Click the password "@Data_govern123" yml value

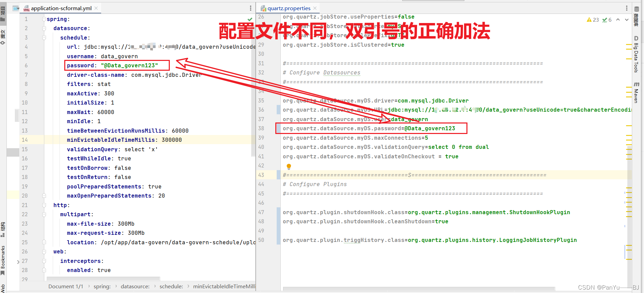(x=129, y=66)
